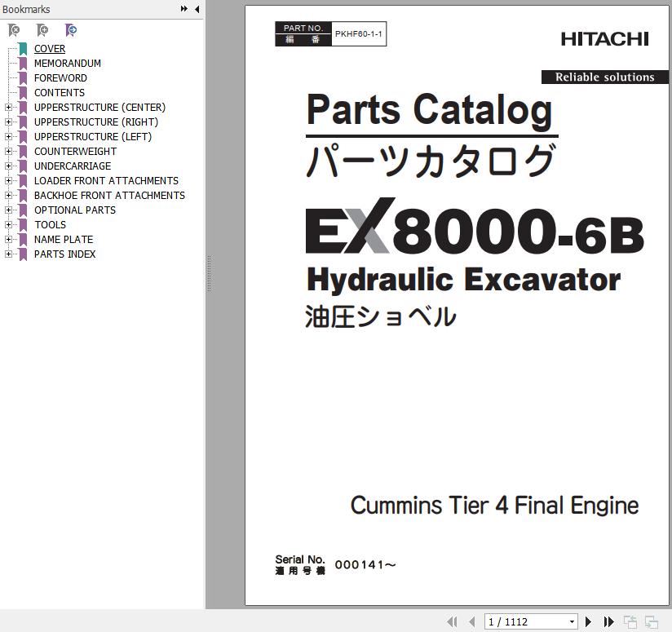672x632 pixels.
Task: Expand UPPERSTRUCTURE (CENTER) bookmark
Action: pyautogui.click(x=8, y=107)
